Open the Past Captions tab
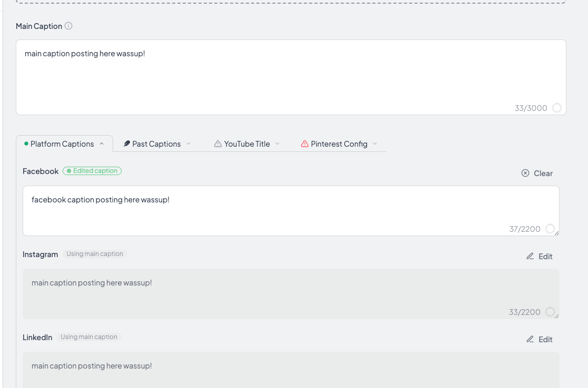 (x=157, y=144)
